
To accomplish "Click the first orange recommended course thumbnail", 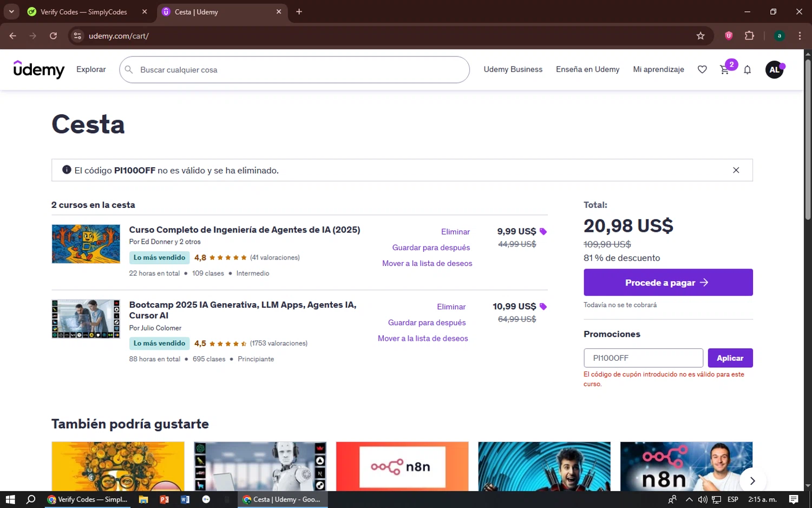I will pos(118,466).
